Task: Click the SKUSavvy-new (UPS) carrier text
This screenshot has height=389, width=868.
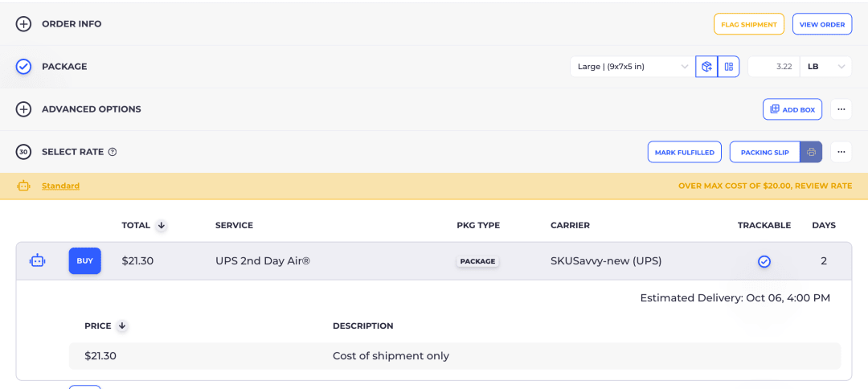Action: click(x=606, y=260)
